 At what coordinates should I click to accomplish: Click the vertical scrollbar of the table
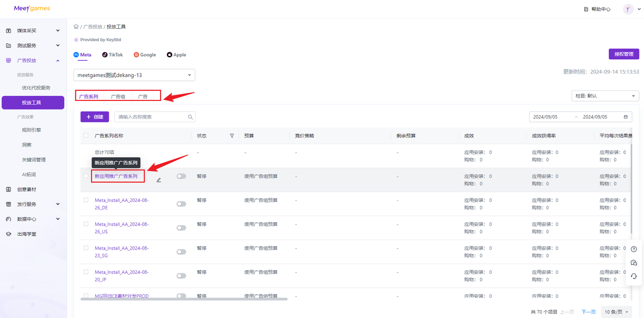(x=631, y=190)
